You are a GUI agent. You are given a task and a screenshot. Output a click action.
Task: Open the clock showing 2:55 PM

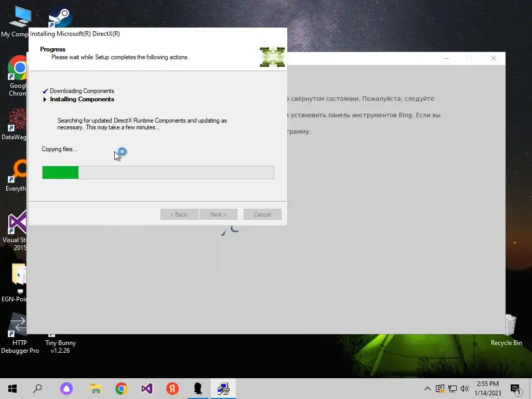(487, 389)
